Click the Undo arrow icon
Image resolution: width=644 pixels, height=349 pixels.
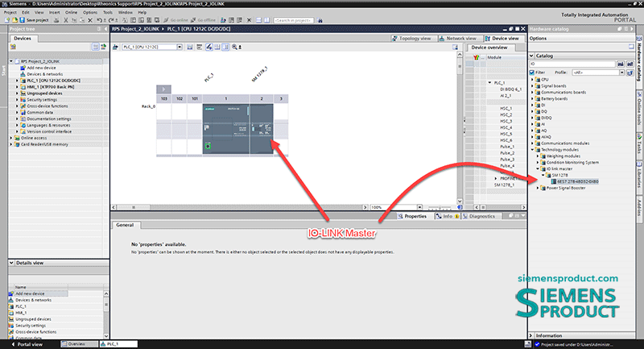point(99,20)
